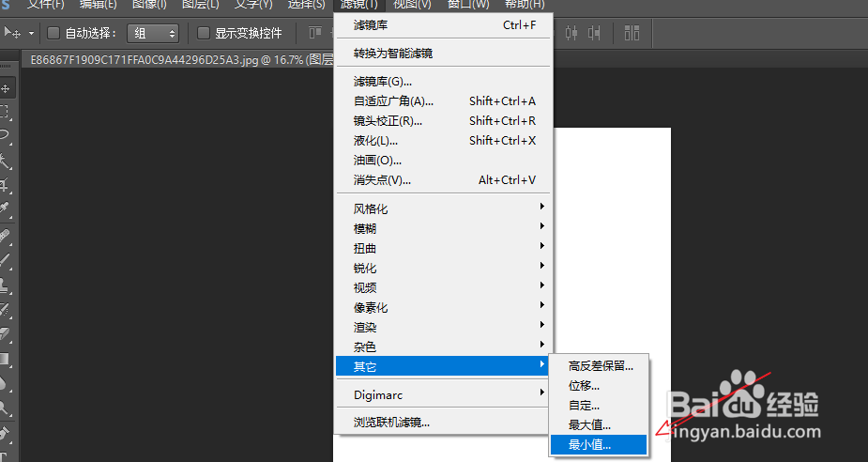Image resolution: width=868 pixels, height=462 pixels.
Task: Expand the Digimarc submenu
Action: (442, 395)
